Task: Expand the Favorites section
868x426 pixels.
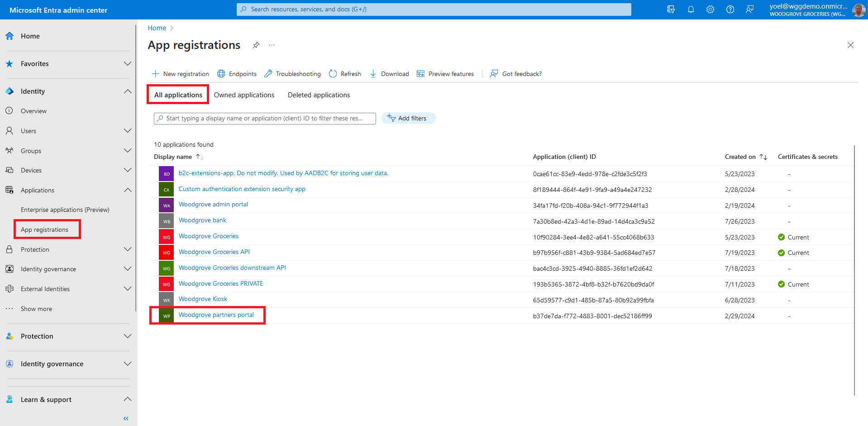Action: point(128,64)
